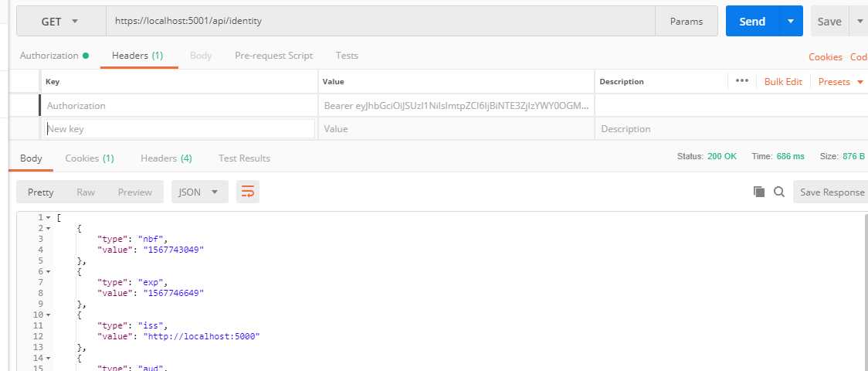Image resolution: width=868 pixels, height=371 pixels.
Task: Open the Presets dropdown
Action: [840, 82]
